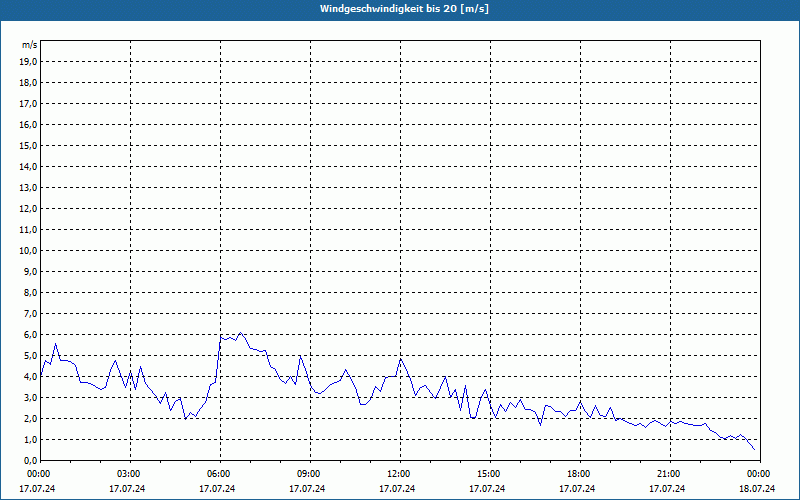Screen dimensions: 800x500
Task: Click the 19,0 y-axis label
Action: [x=28, y=62]
